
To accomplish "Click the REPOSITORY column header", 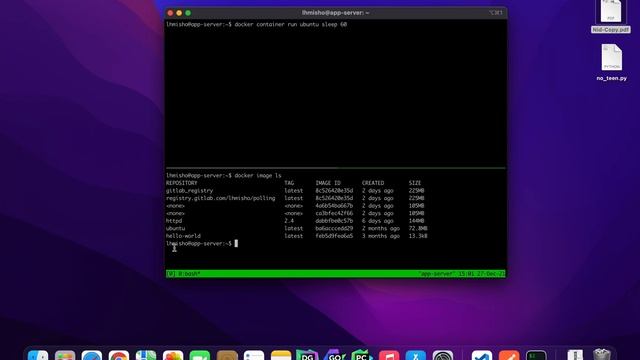I will [x=182, y=183].
